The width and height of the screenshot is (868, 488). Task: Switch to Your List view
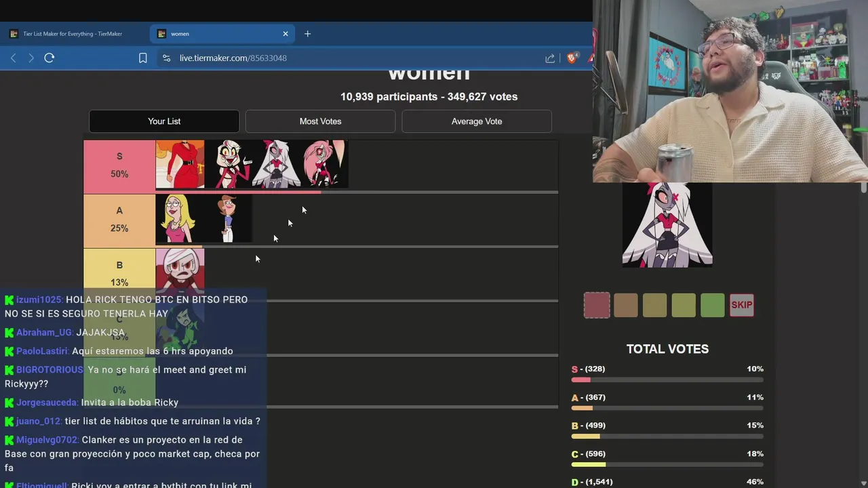pyautogui.click(x=164, y=121)
